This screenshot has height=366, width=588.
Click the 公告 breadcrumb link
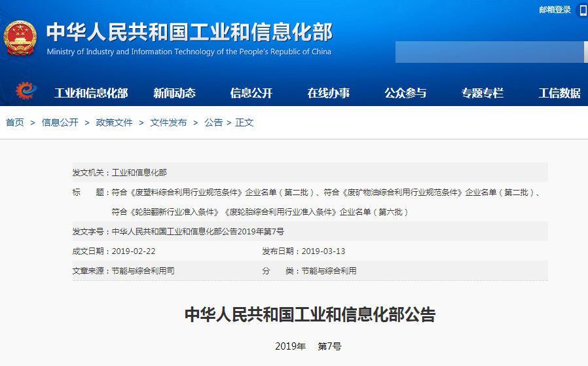[x=213, y=122]
